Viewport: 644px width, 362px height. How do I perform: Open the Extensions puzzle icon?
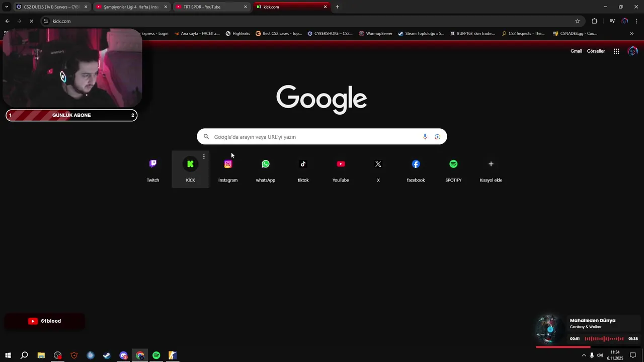[595, 21]
